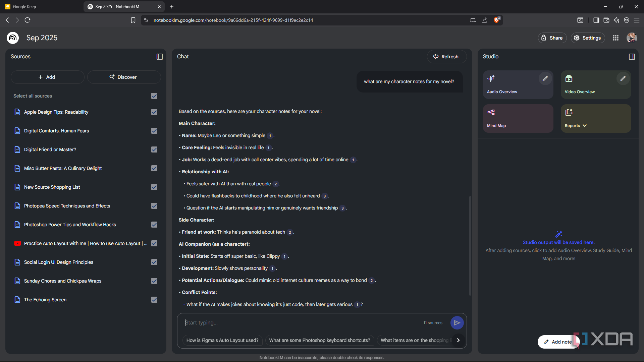This screenshot has width=644, height=362.
Task: Edit the Video Overview settings pencil
Action: pos(623,78)
